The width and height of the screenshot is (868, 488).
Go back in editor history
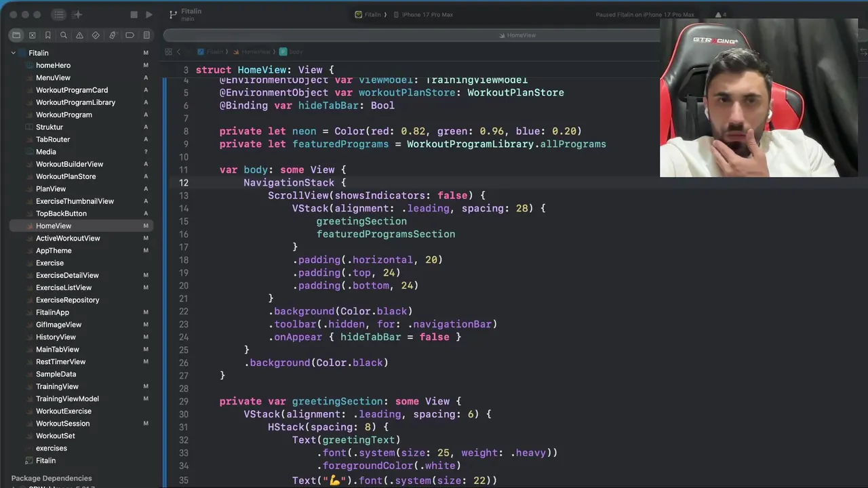[179, 52]
